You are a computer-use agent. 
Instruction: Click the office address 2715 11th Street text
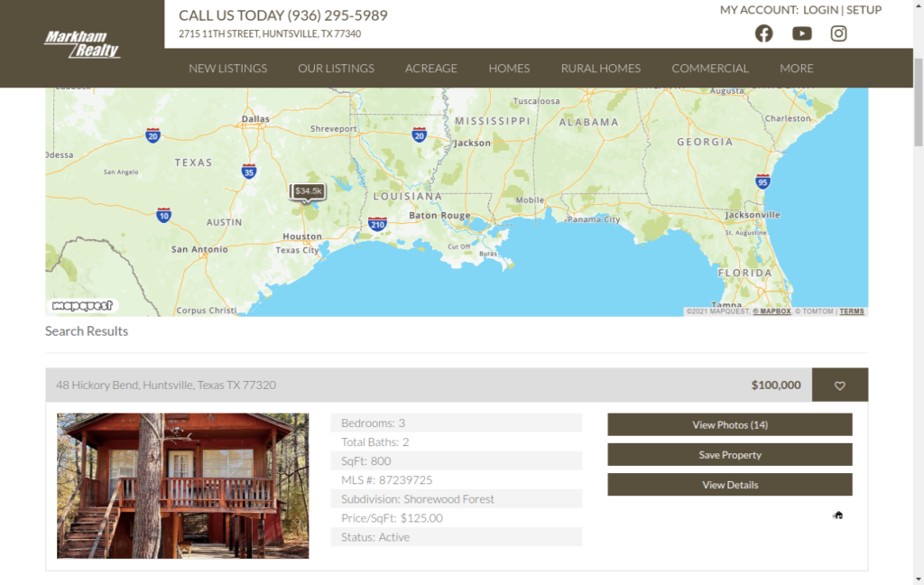[x=270, y=34]
